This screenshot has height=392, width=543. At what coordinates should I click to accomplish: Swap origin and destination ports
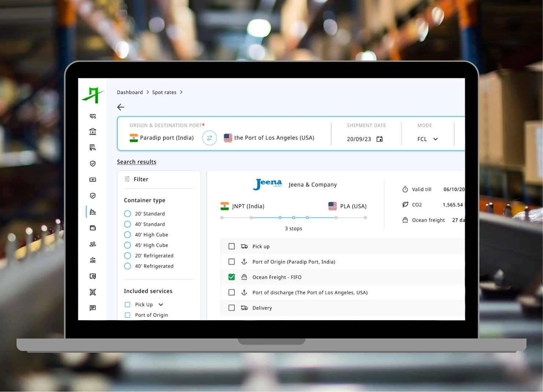pos(209,138)
